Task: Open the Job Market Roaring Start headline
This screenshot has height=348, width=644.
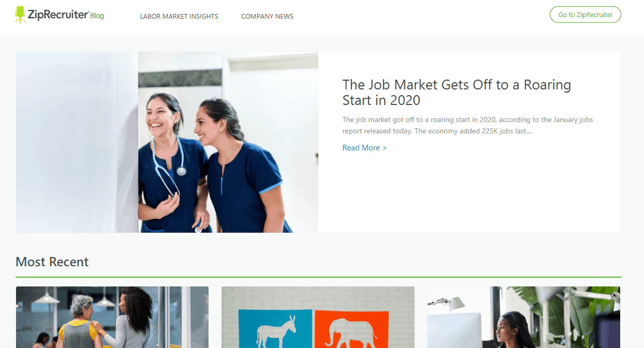Action: [x=457, y=92]
